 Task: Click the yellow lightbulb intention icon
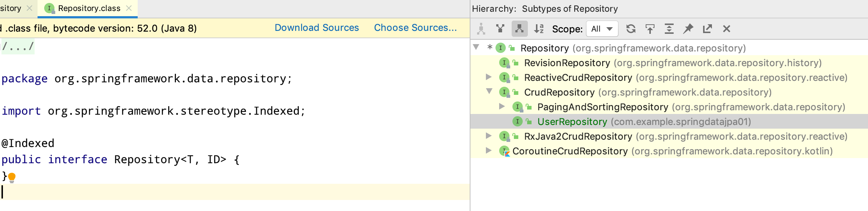pyautogui.click(x=12, y=178)
